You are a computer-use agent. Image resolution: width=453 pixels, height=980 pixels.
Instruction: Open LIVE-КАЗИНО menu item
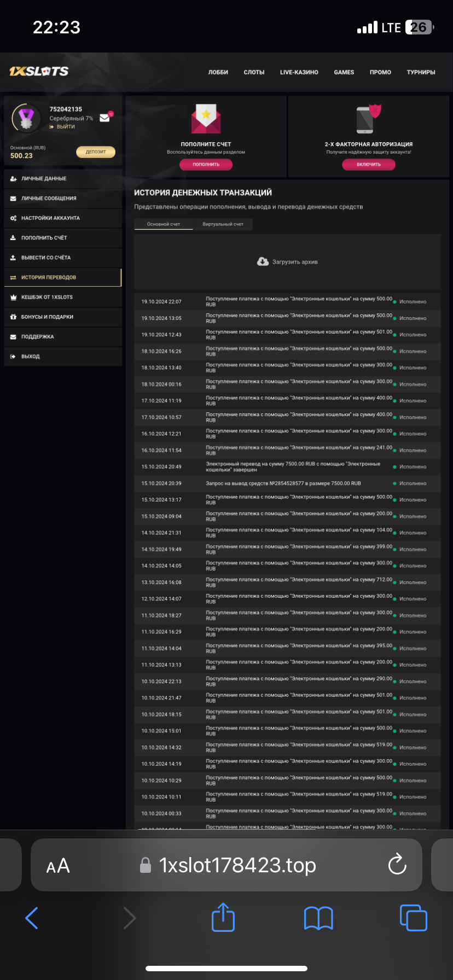[299, 72]
